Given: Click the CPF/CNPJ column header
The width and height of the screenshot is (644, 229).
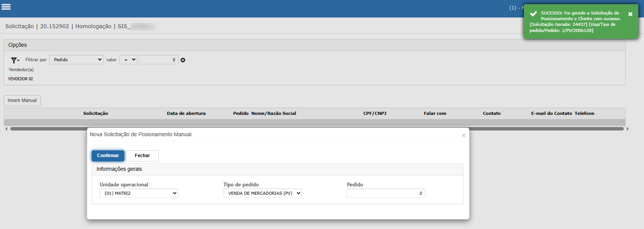Looking at the screenshot, I should [375, 113].
